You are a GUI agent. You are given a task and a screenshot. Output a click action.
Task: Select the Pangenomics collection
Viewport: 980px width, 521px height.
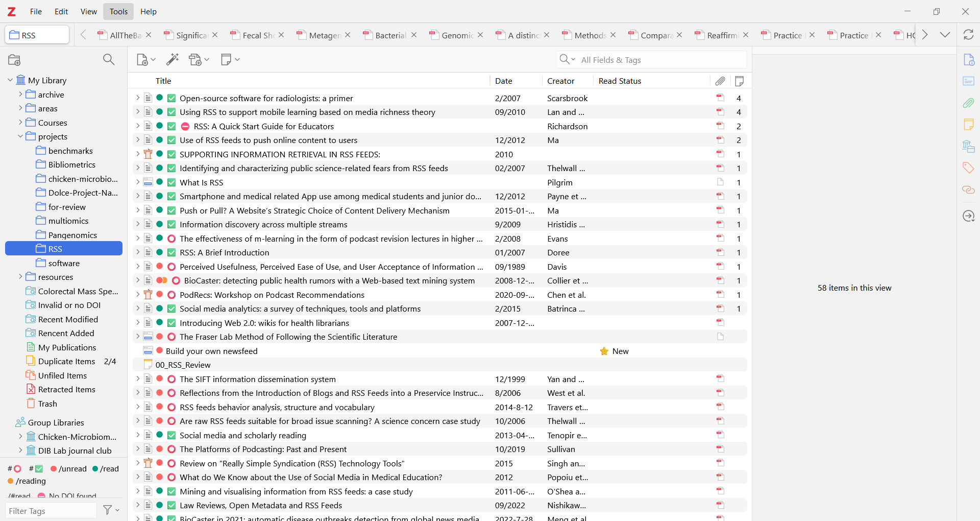(x=72, y=235)
